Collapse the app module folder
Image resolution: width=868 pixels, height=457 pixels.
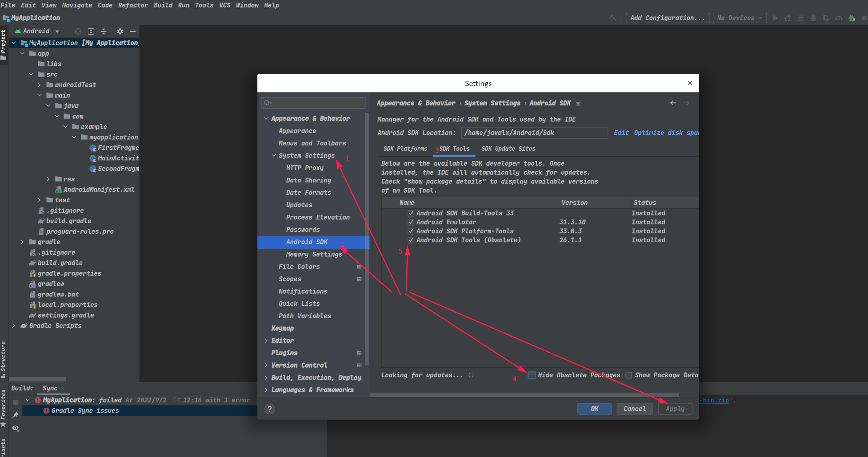click(22, 53)
